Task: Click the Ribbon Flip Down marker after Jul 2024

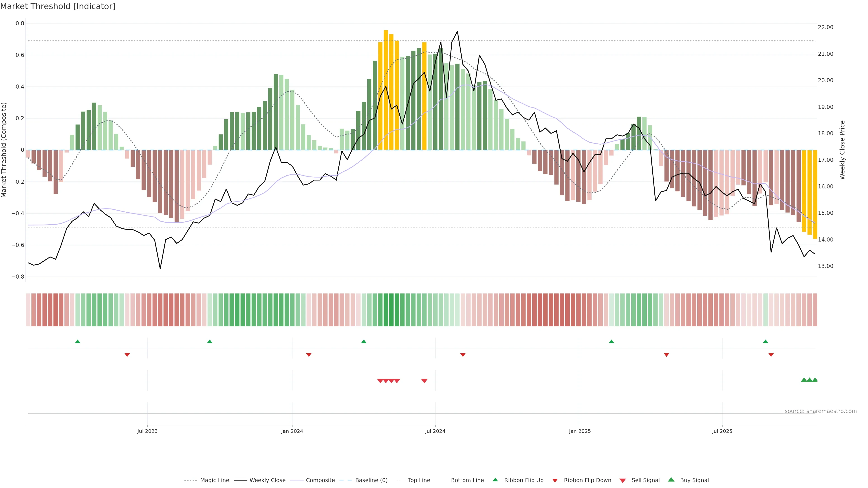Action: click(463, 355)
